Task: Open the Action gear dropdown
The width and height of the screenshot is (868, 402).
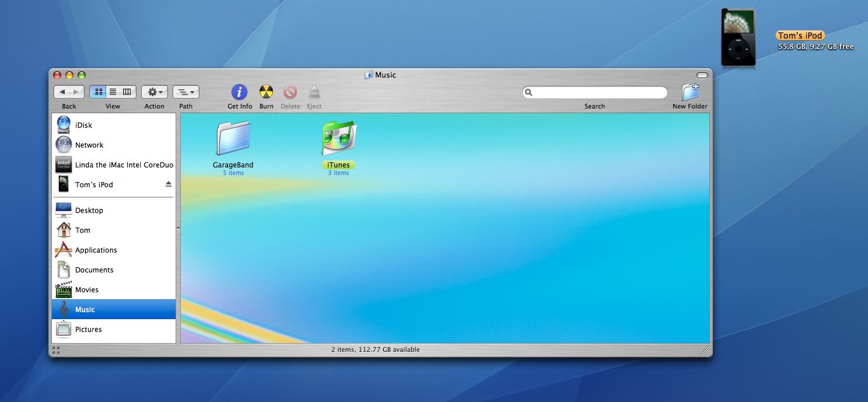Action: click(x=155, y=92)
